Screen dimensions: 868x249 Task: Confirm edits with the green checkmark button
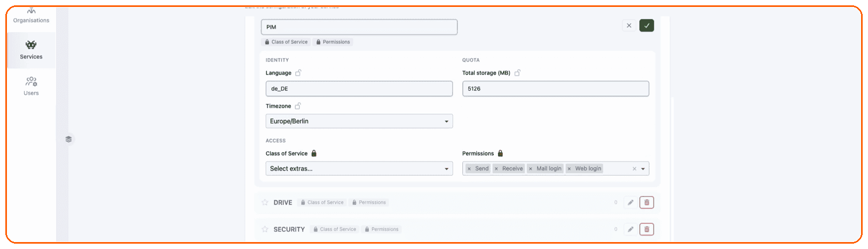pyautogui.click(x=646, y=26)
